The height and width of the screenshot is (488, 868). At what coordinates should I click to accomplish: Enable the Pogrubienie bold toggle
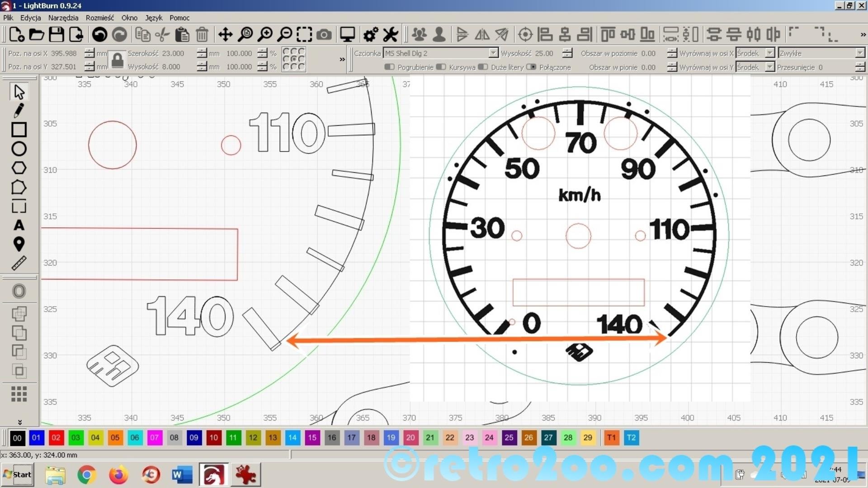pyautogui.click(x=389, y=67)
